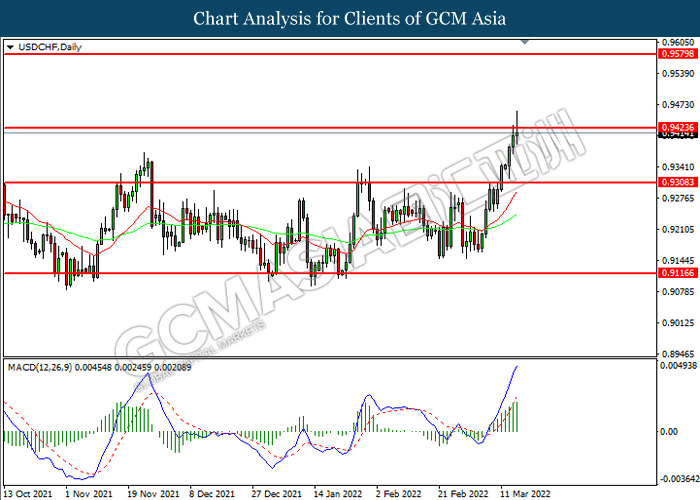700x500 pixels.
Task: Click the 0.92765 price axis label
Action: [x=679, y=198]
